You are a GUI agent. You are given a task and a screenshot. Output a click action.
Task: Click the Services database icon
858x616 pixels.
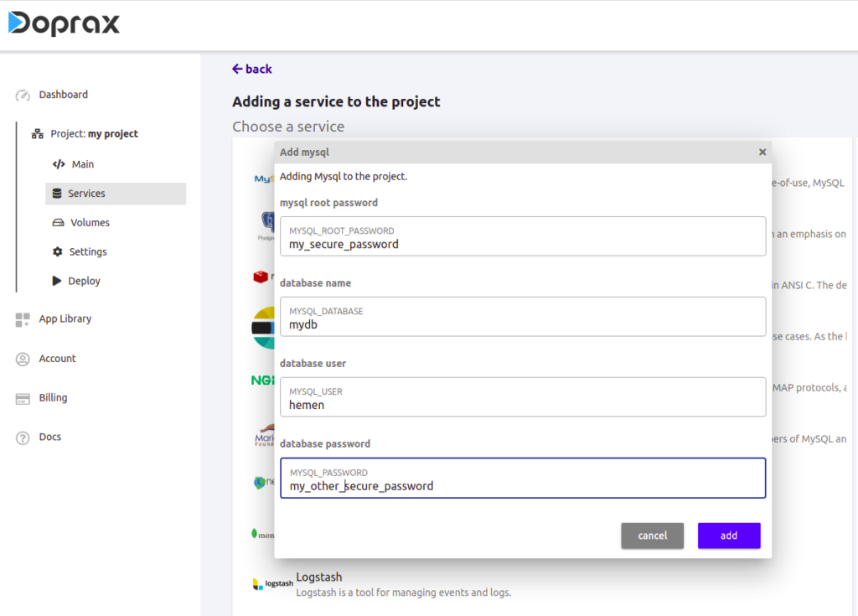(57, 194)
